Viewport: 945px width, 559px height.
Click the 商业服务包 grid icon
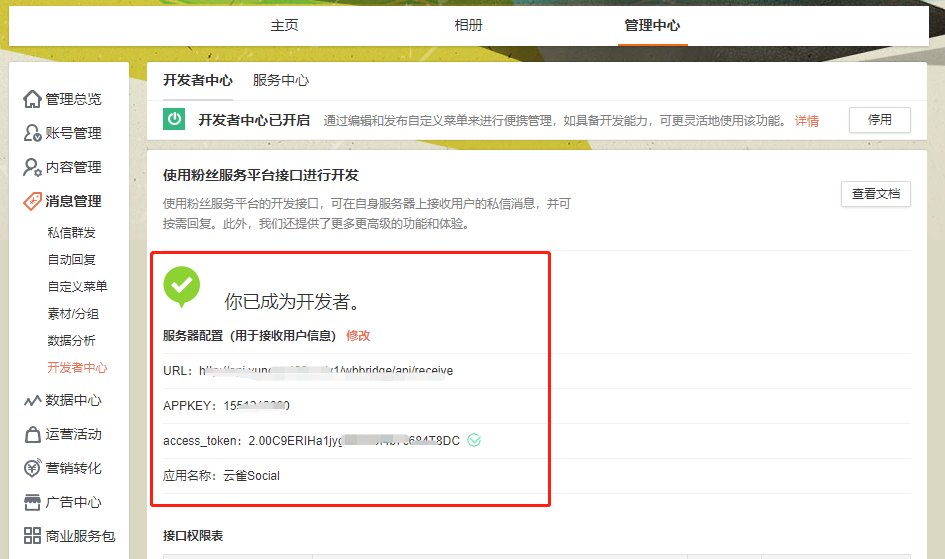33,536
